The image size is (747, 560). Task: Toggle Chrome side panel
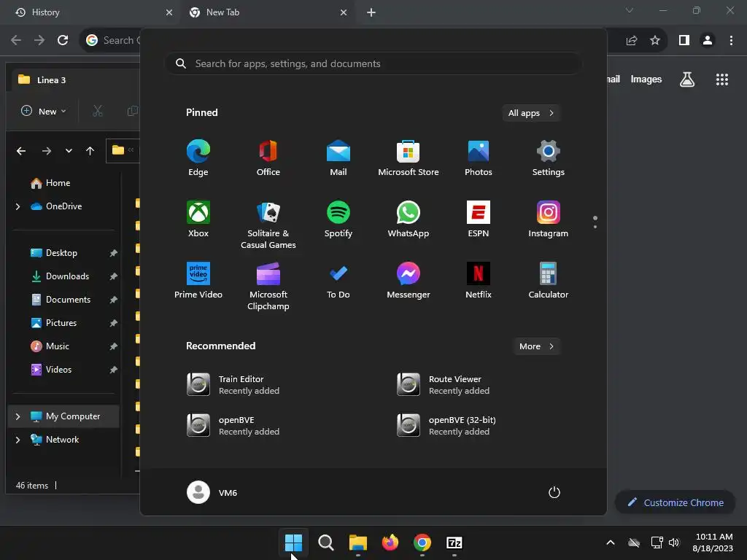point(684,40)
